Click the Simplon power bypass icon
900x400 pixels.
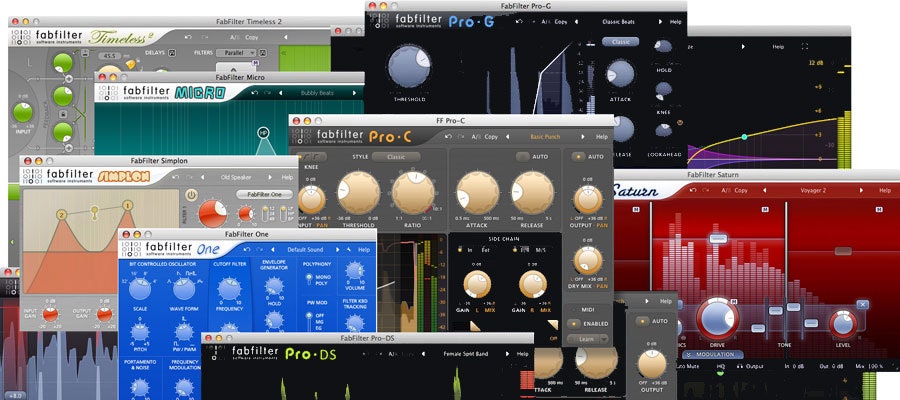191,193
